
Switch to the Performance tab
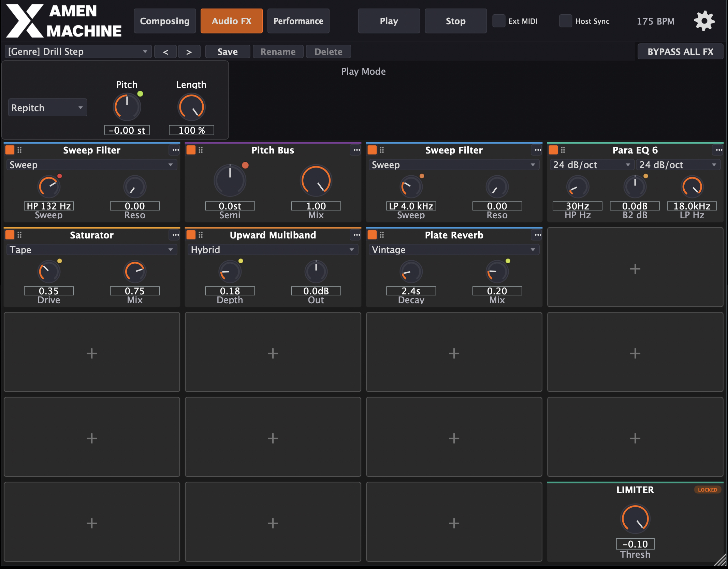point(299,21)
